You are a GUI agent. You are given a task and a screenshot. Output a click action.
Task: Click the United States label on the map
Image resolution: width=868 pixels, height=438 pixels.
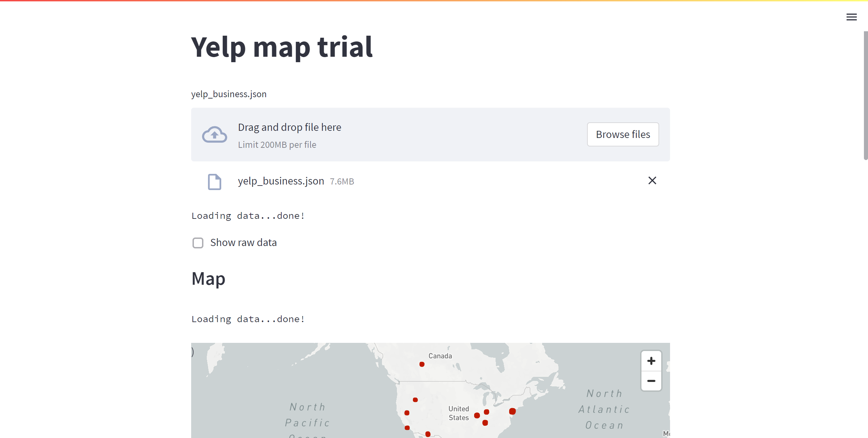tap(458, 413)
